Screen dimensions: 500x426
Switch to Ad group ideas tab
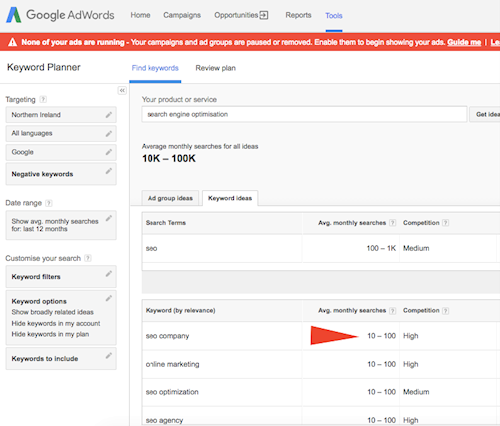click(170, 198)
